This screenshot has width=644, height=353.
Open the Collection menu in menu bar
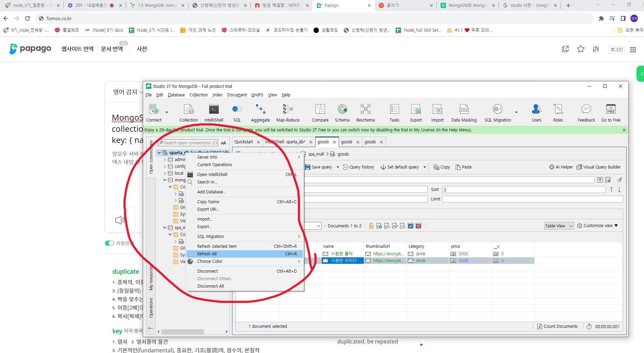tap(198, 95)
